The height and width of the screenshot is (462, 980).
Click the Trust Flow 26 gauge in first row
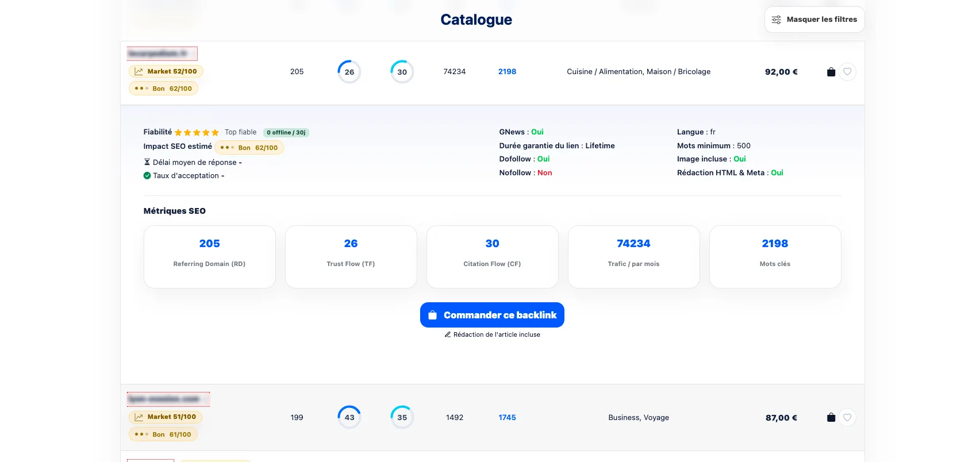point(349,72)
